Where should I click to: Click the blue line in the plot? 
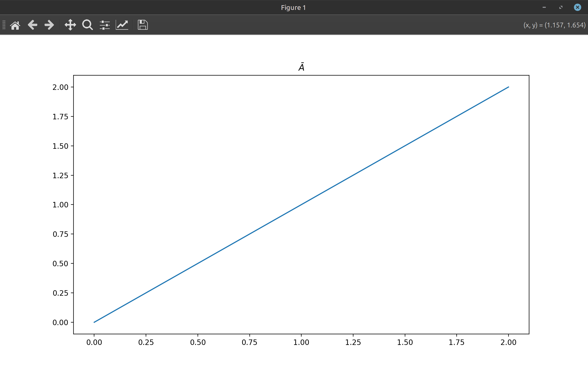pos(301,205)
